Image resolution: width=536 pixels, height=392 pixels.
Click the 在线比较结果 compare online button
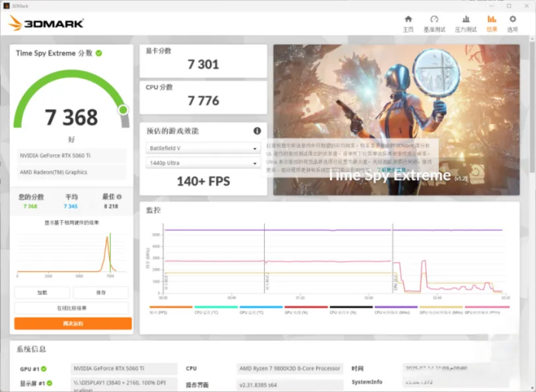coord(71,308)
